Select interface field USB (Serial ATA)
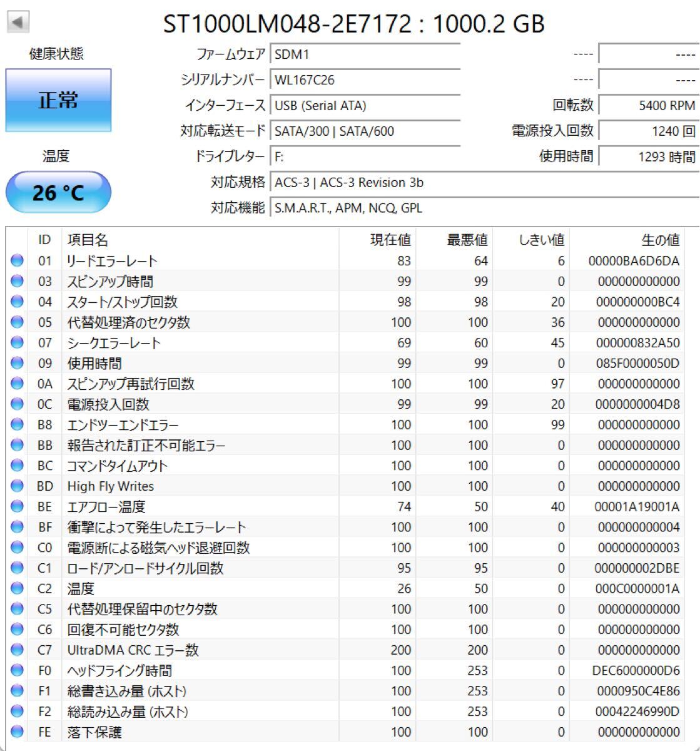This screenshot has width=700, height=751. 365,106
